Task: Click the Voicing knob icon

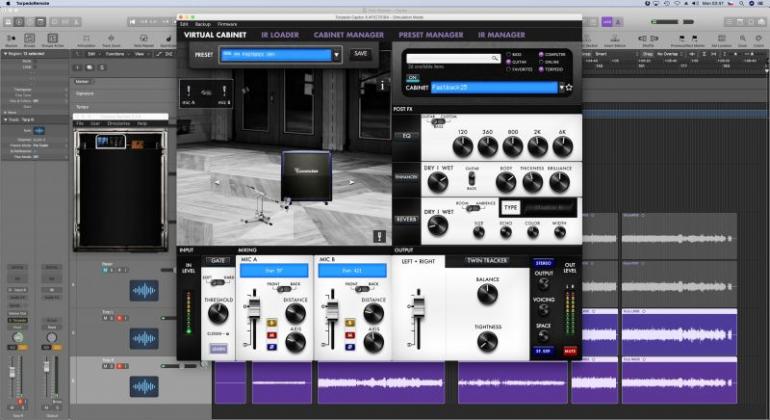Action: pyautogui.click(x=543, y=310)
